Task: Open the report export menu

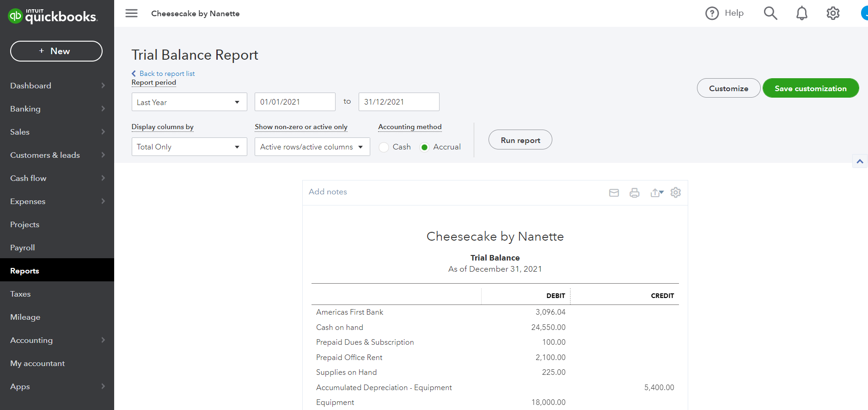Action: (657, 193)
